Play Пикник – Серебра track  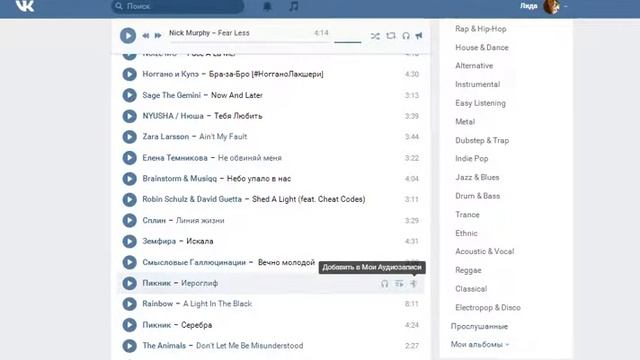point(129,325)
